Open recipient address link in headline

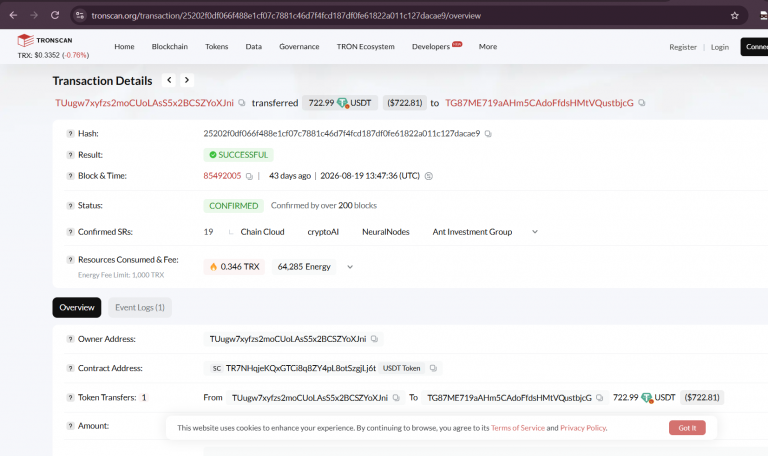539,103
